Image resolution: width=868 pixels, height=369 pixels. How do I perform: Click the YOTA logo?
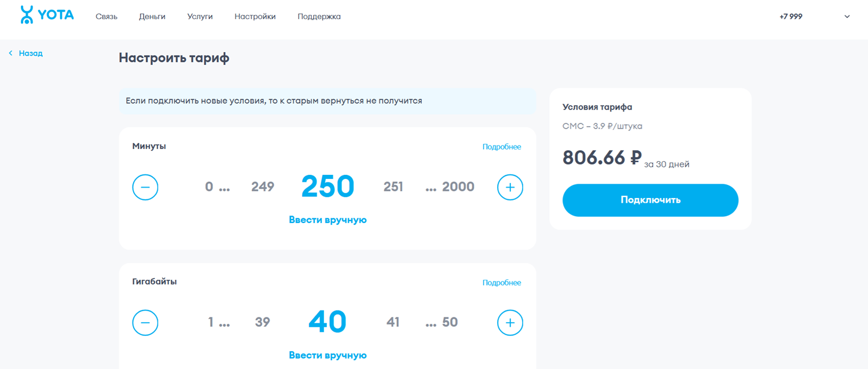click(47, 15)
